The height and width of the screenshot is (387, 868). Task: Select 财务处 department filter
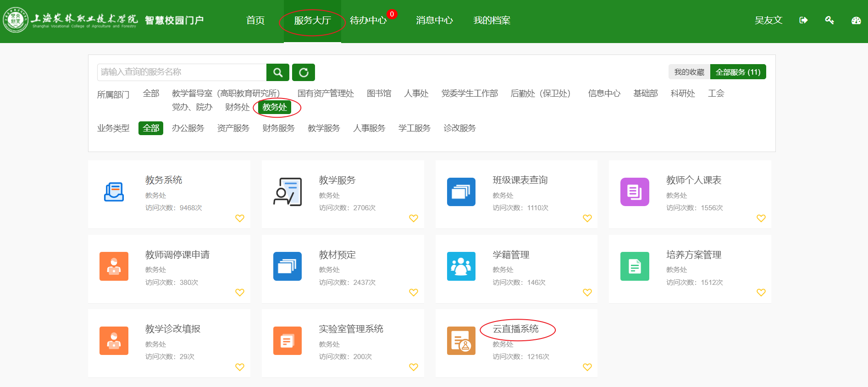[x=237, y=107]
